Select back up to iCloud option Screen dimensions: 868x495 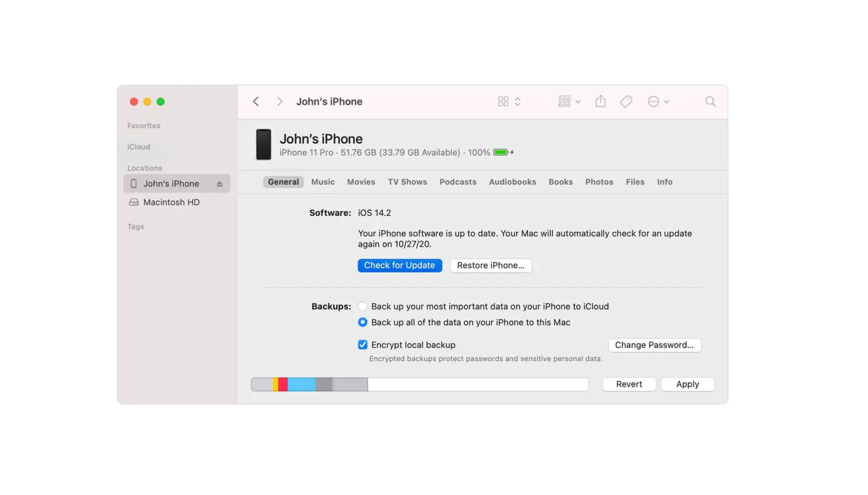pyautogui.click(x=363, y=306)
